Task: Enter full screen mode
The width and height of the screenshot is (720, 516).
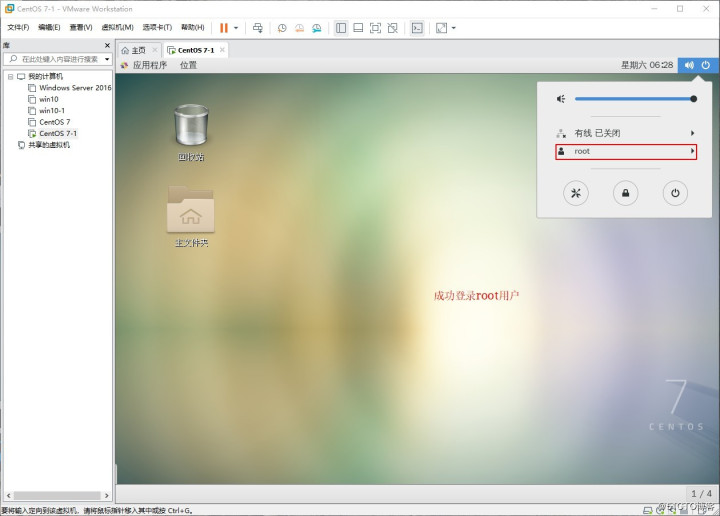Action: (375, 28)
